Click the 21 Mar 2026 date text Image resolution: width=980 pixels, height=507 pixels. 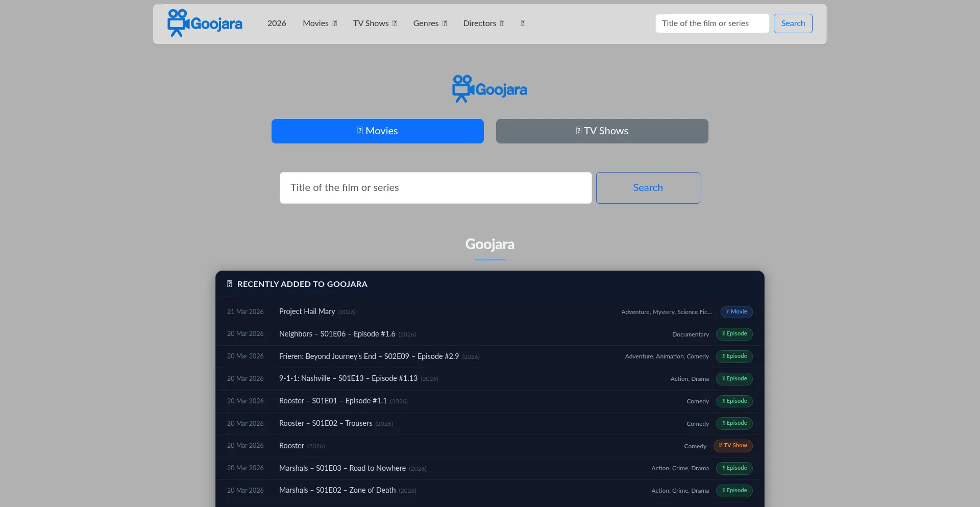[246, 311]
